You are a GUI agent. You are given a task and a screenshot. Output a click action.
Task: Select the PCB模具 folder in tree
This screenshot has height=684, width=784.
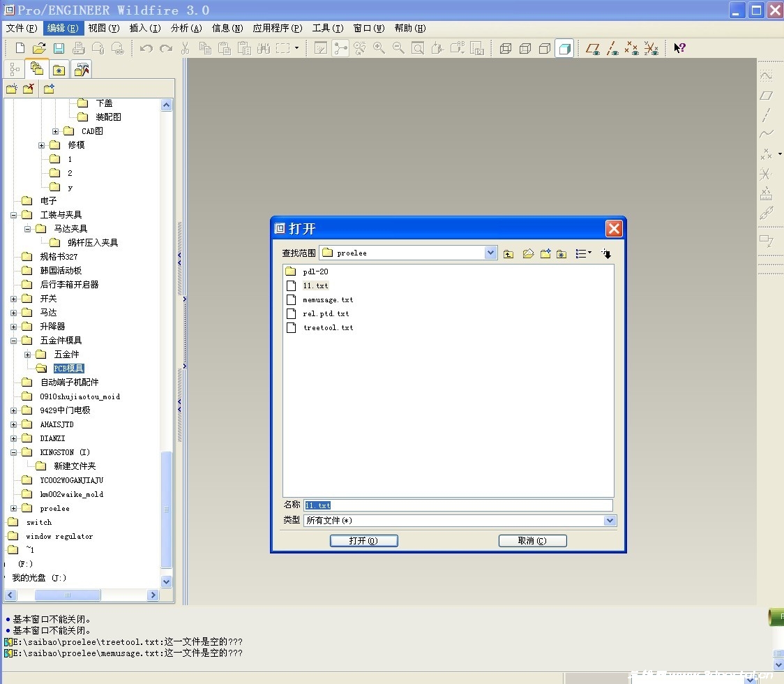tap(68, 369)
